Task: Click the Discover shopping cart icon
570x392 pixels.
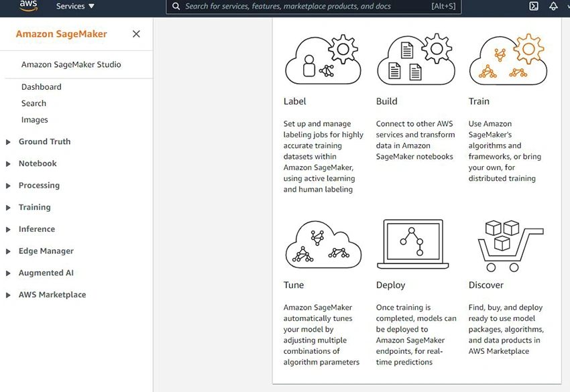Action: [x=510, y=246]
